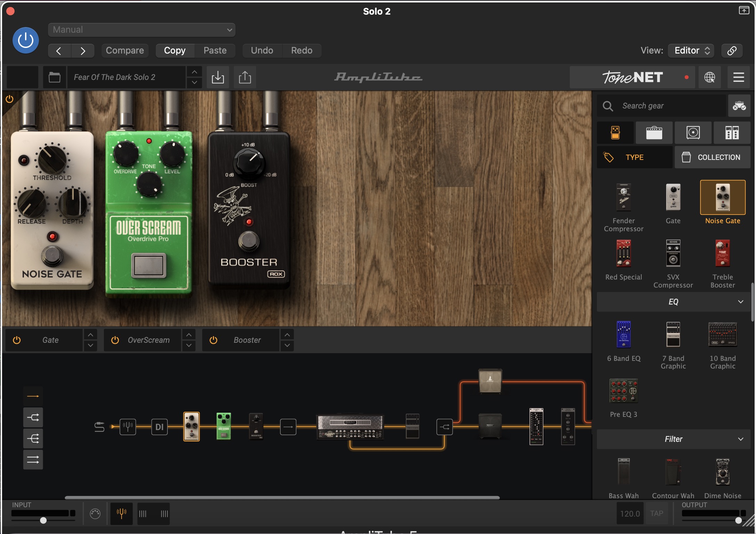Select the Noise Gate pedal thumbnail
The height and width of the screenshot is (534, 756).
tap(723, 197)
